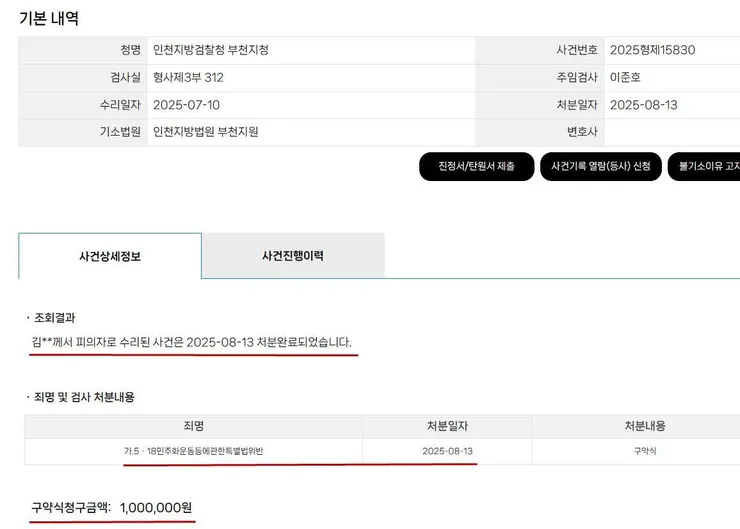Click the 수리일자 value 2025-07-10
The width and height of the screenshot is (740, 529).
pos(186,105)
